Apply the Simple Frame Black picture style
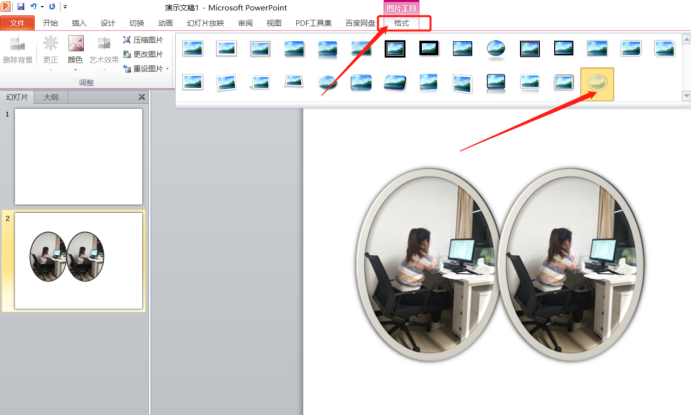Image resolution: width=692 pixels, height=415 pixels. tap(463, 49)
